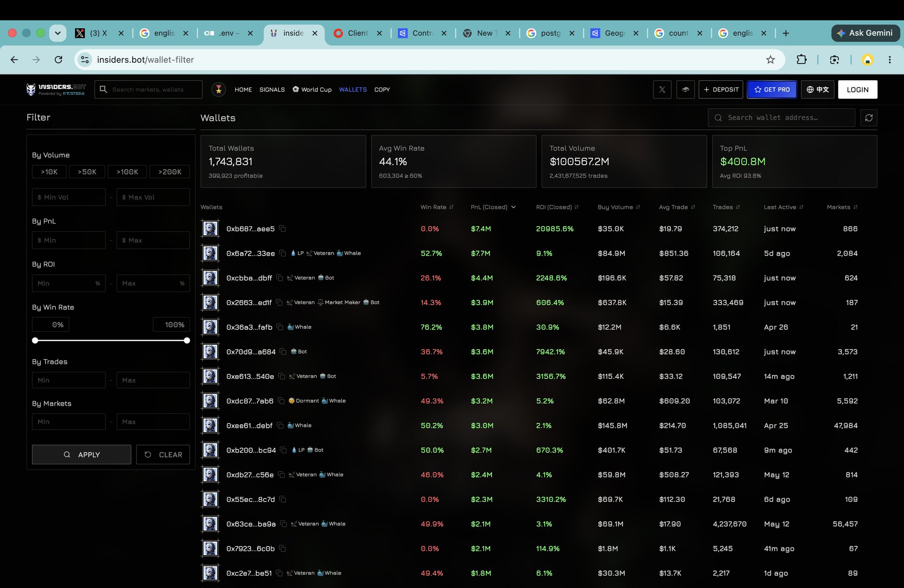Copy address of wallet 0x55ec...8c7d
This screenshot has height=588, width=904.
pos(283,499)
